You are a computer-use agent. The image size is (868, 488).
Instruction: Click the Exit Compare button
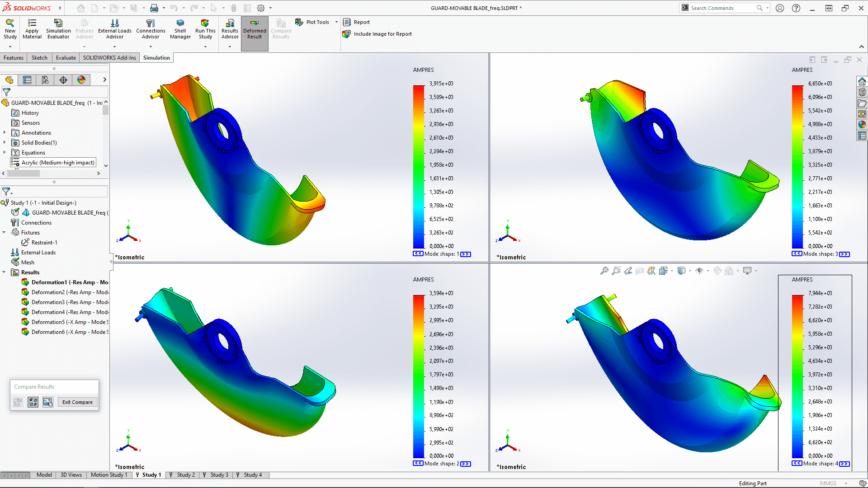76,402
